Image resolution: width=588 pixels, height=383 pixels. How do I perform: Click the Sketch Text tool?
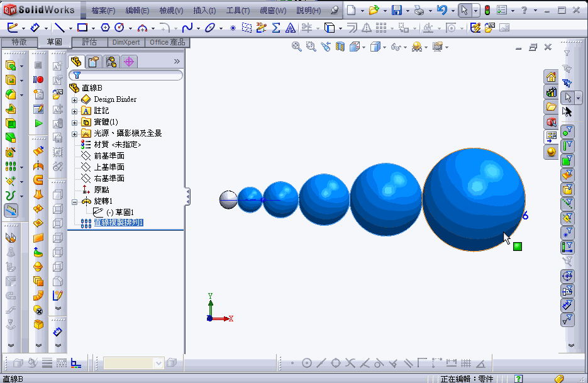tap(290, 28)
